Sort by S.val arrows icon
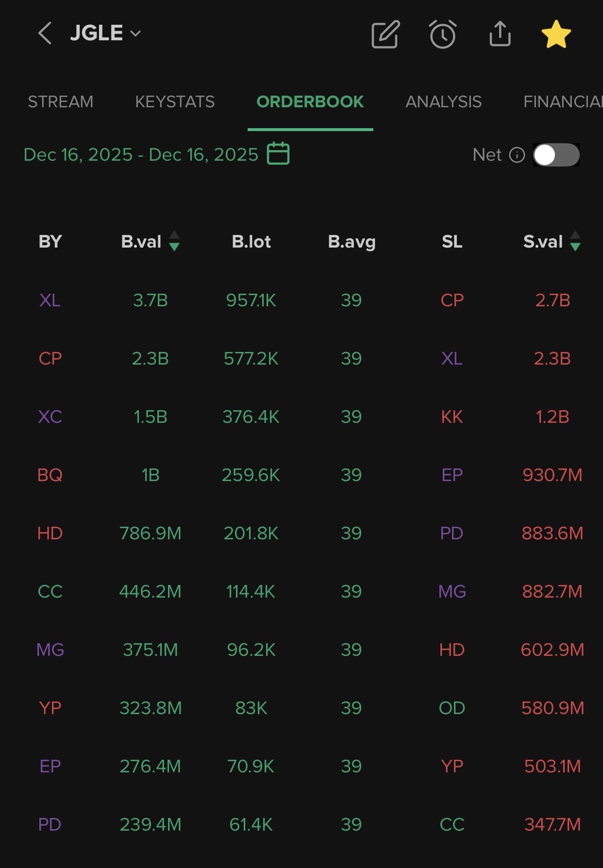 point(575,241)
